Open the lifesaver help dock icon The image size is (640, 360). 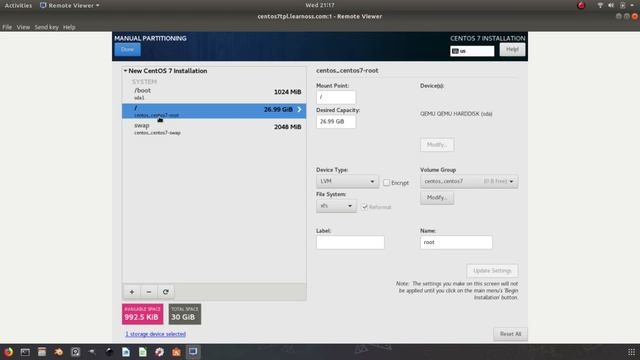(159, 352)
